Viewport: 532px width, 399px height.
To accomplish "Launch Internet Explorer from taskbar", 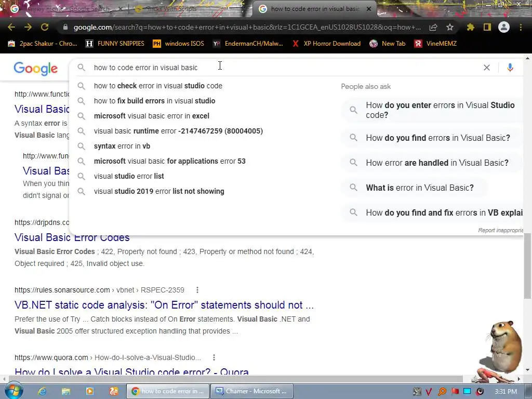I will (x=42, y=391).
